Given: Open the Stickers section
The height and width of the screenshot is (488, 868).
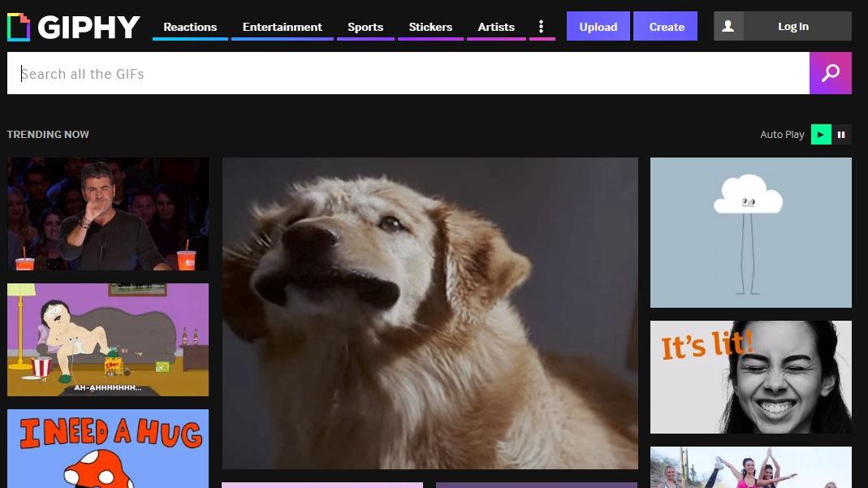Looking at the screenshot, I should [x=430, y=27].
